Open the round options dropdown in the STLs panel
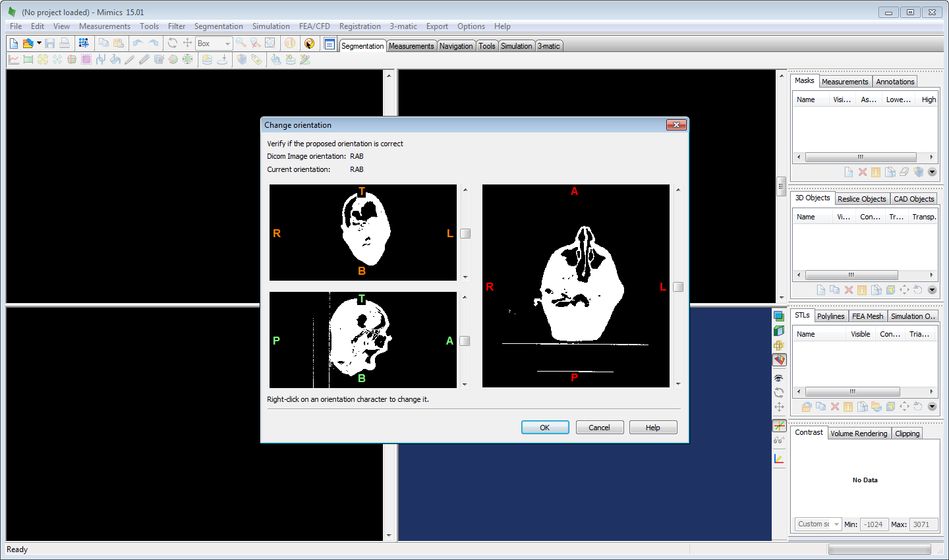The image size is (949, 560). point(932,406)
